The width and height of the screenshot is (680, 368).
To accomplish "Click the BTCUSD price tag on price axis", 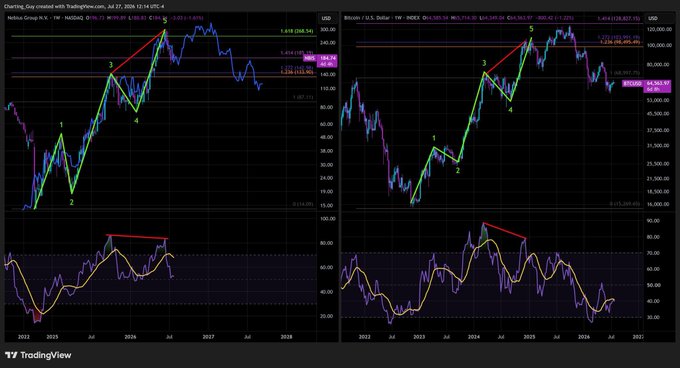I will click(x=632, y=83).
